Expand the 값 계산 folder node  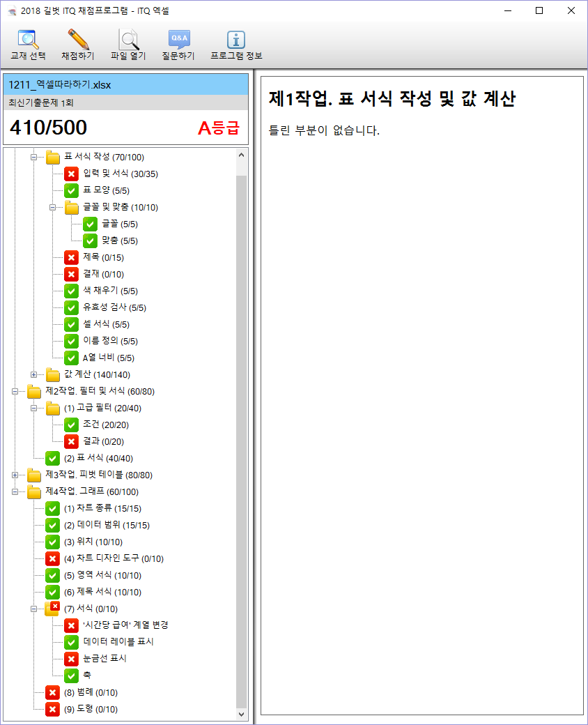tap(33, 374)
